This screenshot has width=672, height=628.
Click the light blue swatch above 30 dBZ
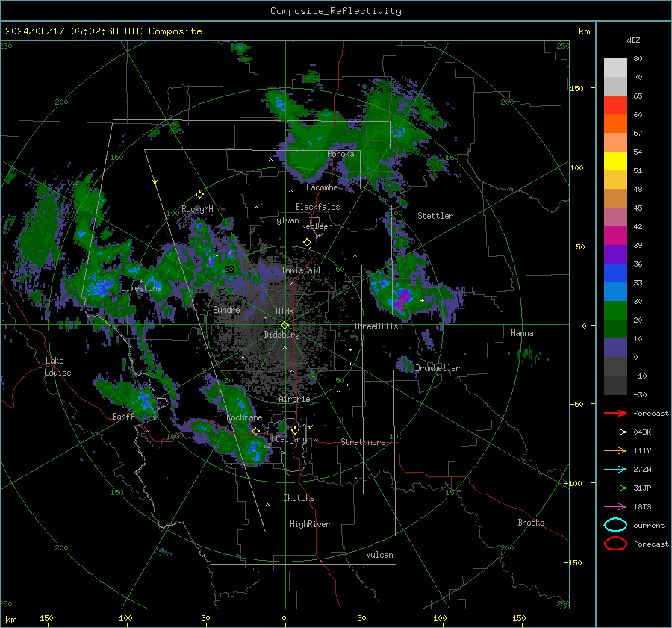coord(615,291)
